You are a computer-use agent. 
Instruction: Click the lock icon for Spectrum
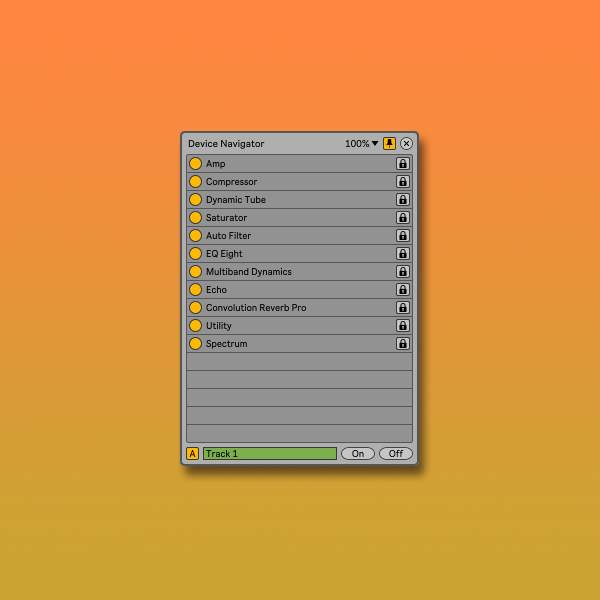pos(403,344)
